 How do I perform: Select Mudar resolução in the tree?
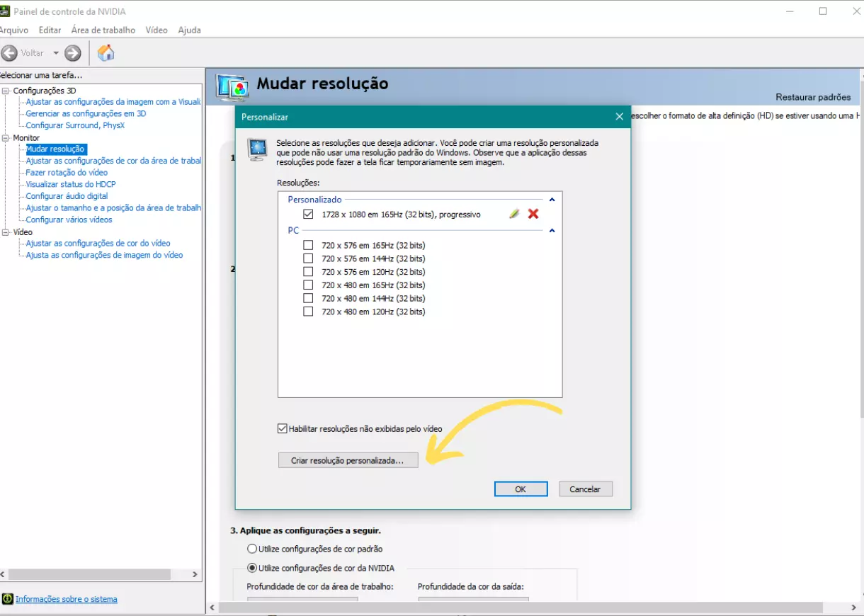pyautogui.click(x=55, y=149)
